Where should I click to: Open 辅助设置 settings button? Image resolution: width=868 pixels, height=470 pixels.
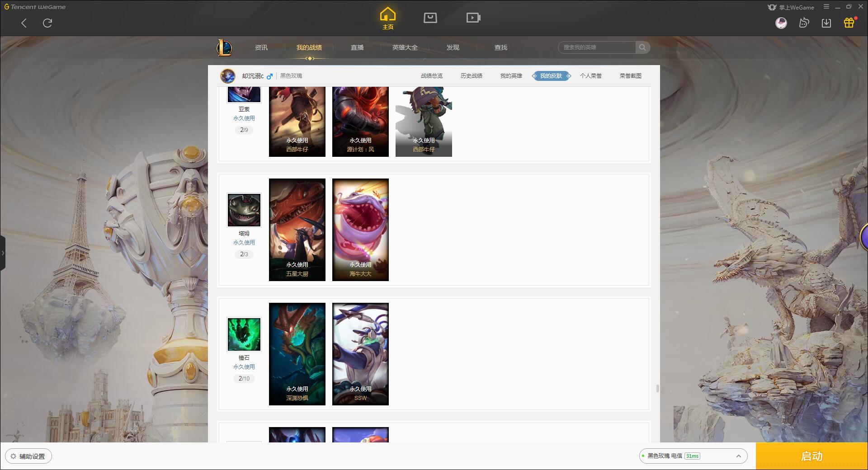pos(28,456)
